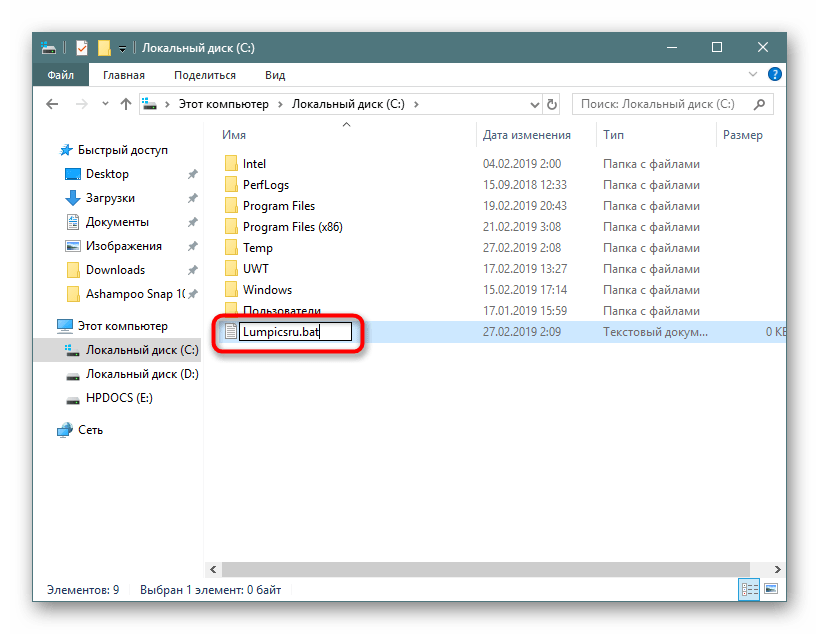
Task: Unpin Загрузки via its pin icon
Action: (192, 198)
